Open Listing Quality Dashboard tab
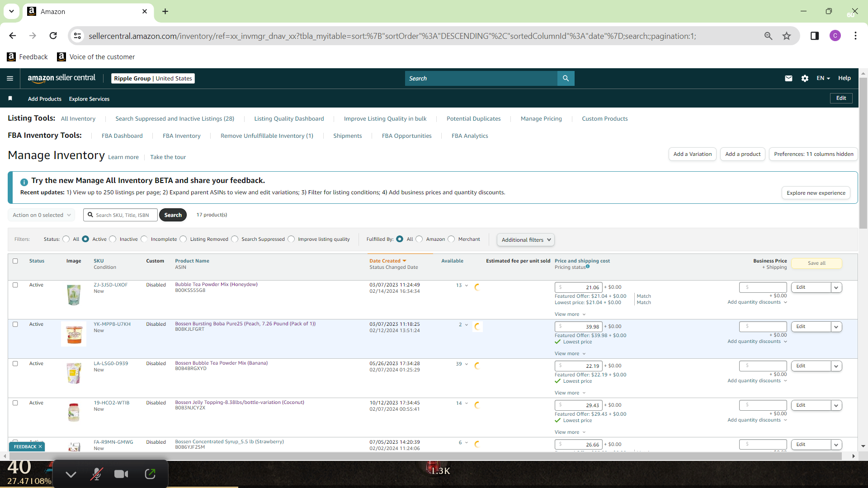 (289, 119)
